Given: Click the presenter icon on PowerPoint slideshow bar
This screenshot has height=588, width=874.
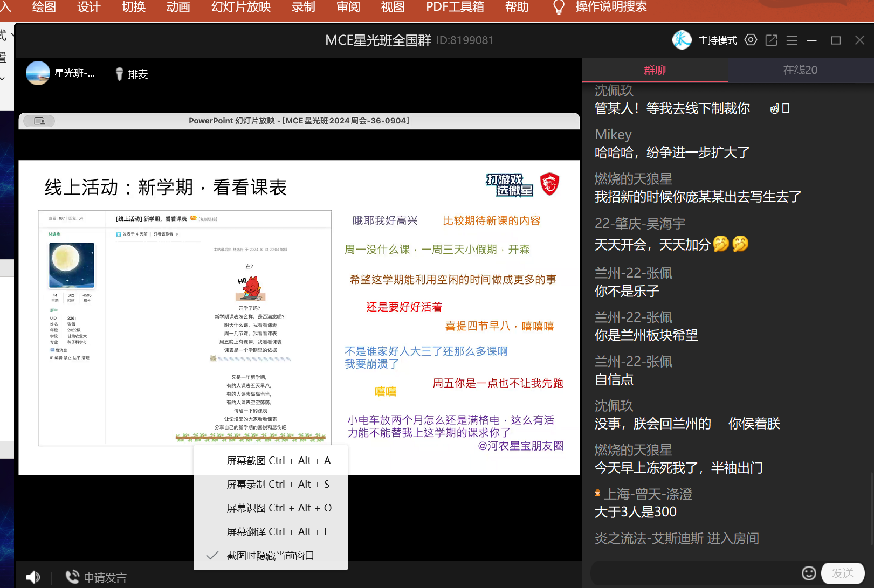Looking at the screenshot, I should (39, 121).
